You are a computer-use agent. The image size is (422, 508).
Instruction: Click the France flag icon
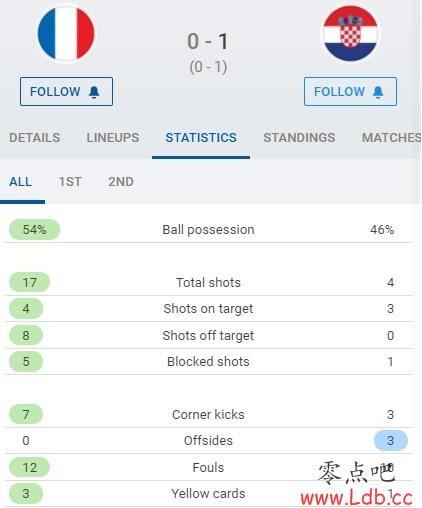coord(66,33)
